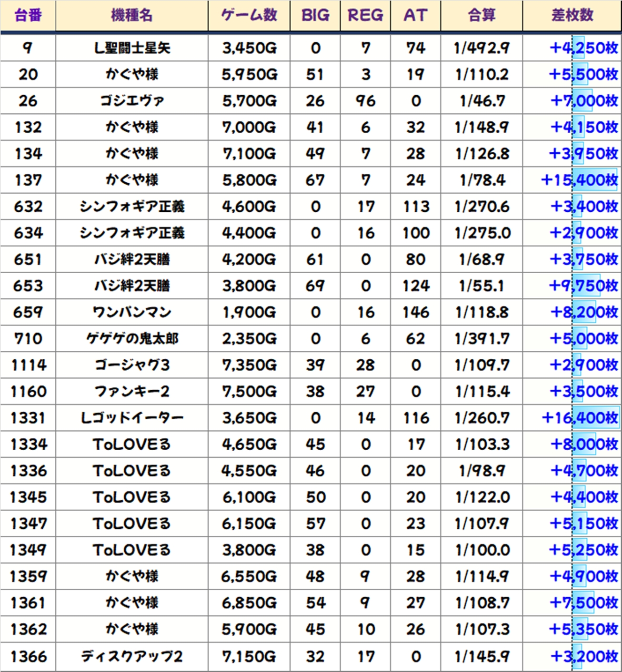Click the 差枚数 column header
The height and width of the screenshot is (672, 622).
point(572,15)
